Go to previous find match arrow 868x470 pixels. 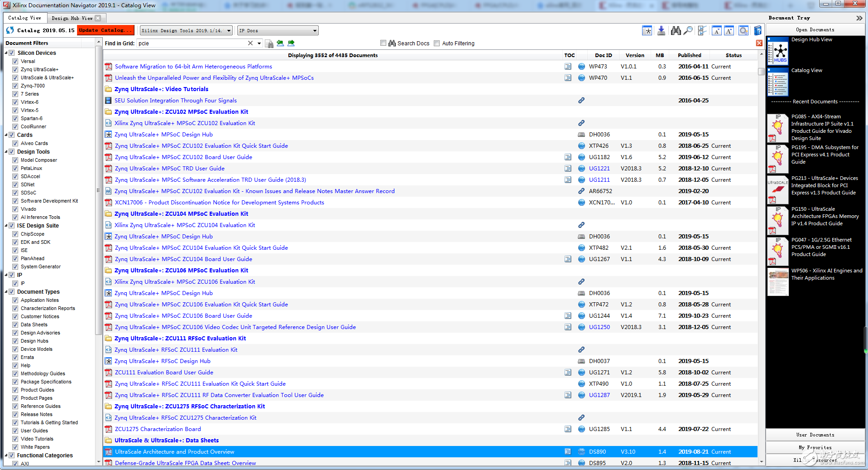pos(280,43)
